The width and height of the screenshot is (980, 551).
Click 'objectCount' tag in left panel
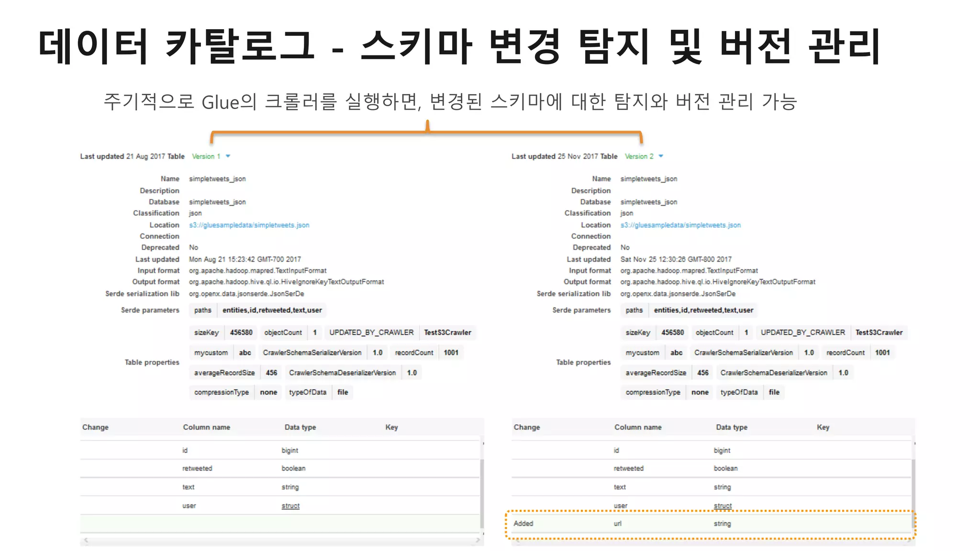point(283,332)
